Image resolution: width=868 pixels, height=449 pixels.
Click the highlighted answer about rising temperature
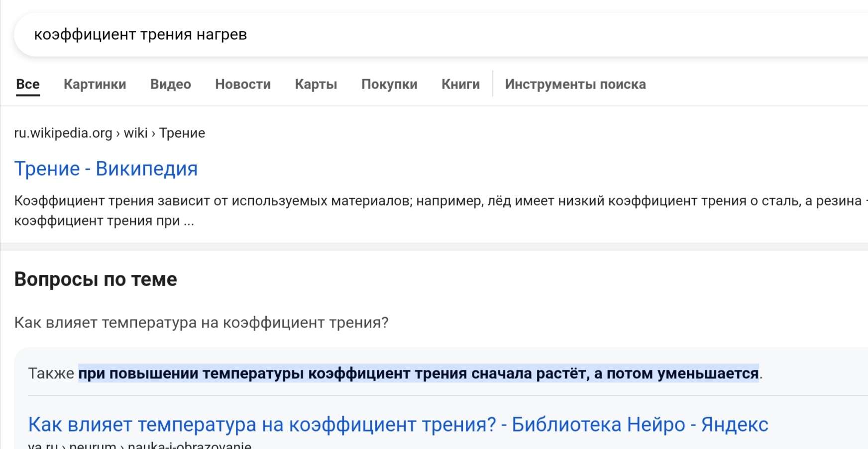[418, 373]
